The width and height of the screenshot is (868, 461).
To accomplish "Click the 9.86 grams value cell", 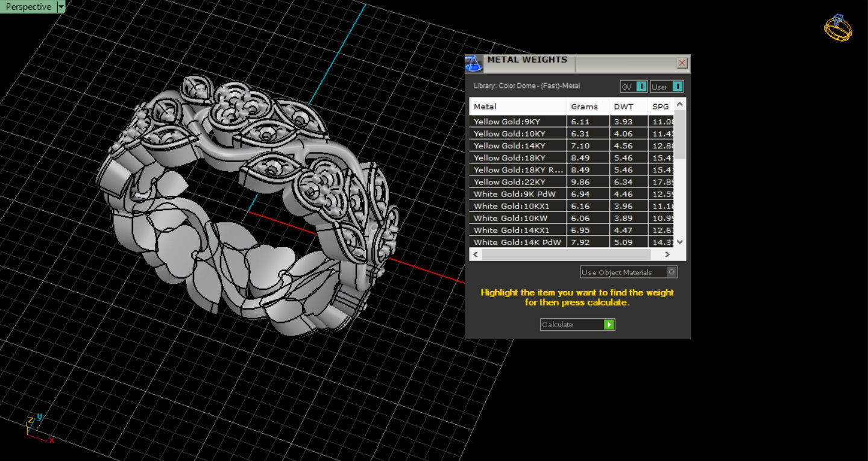I will (588, 182).
